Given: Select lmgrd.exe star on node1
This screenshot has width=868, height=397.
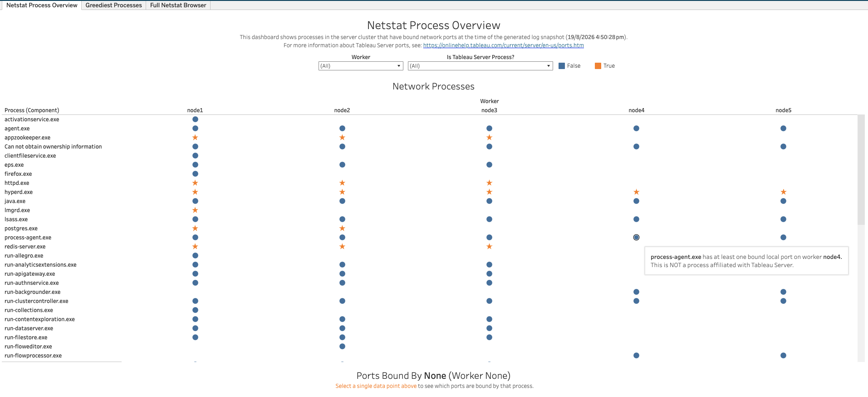Looking at the screenshot, I should click(195, 210).
